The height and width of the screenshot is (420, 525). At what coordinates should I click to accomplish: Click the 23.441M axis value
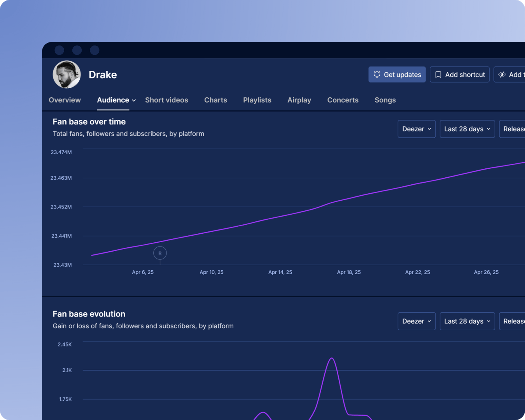61,236
